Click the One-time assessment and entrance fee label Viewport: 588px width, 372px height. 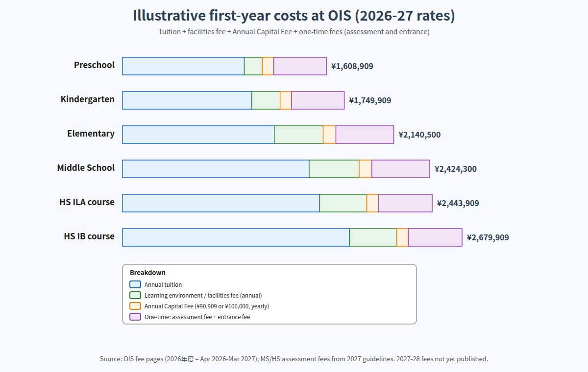[197, 317]
